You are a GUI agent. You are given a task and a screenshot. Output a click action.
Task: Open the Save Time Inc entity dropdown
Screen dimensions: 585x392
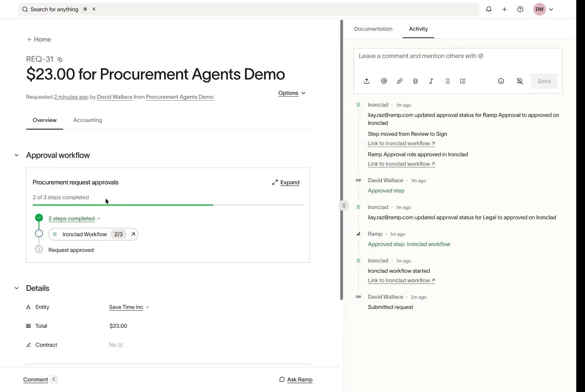pos(129,307)
